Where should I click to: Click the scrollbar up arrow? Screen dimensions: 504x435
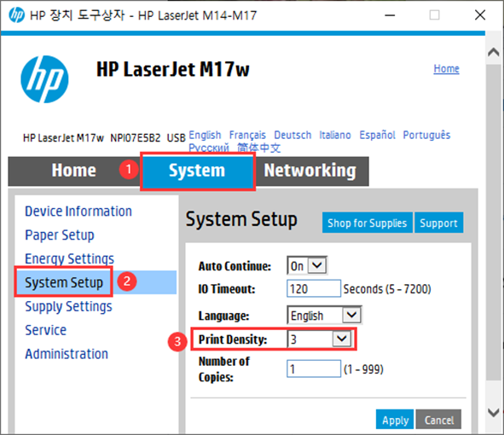coord(494,52)
